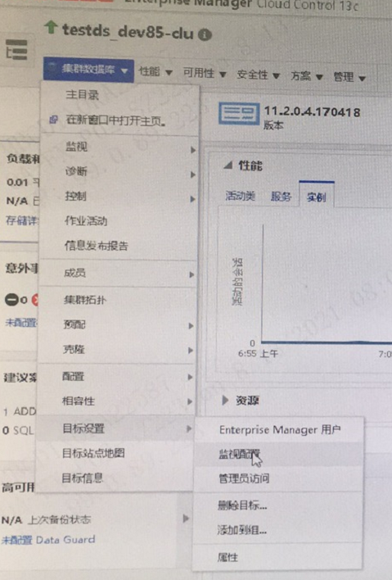This screenshot has width=392, height=580.
Task: Switch to the 活动类 tab
Action: (x=240, y=196)
